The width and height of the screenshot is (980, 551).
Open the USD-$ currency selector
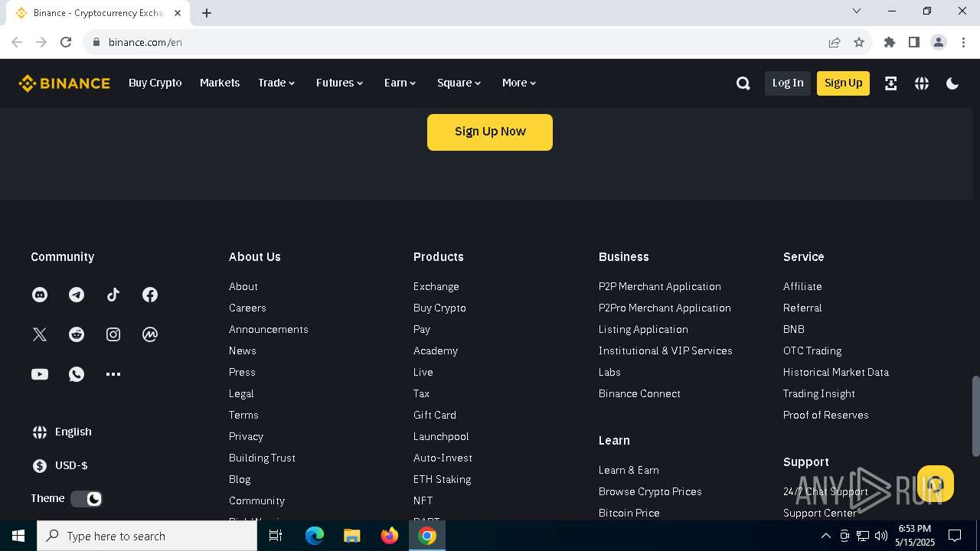(60, 465)
